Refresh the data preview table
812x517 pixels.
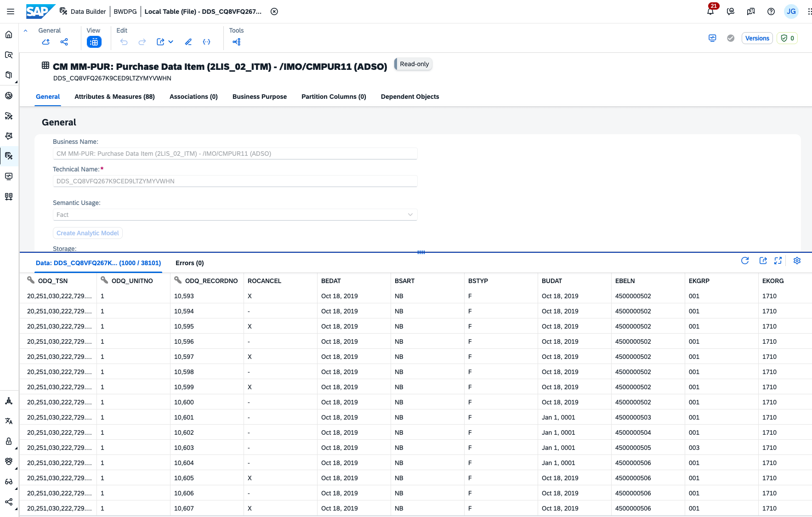[x=745, y=261]
